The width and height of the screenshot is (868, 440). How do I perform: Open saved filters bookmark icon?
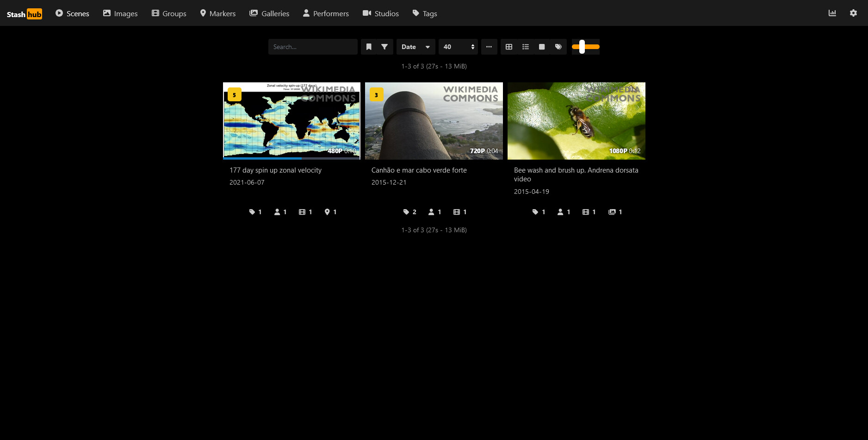(x=369, y=47)
